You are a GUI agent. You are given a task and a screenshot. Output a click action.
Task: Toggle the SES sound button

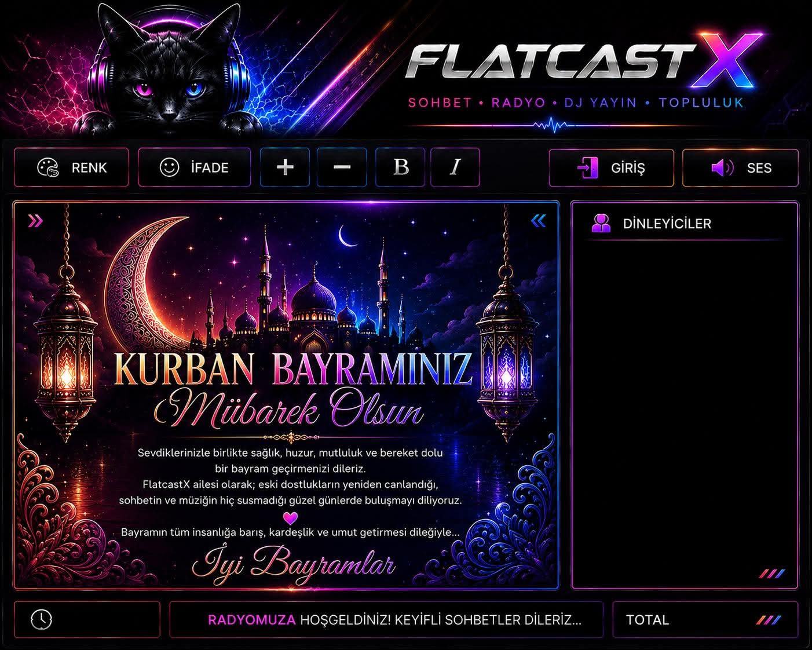[x=740, y=167]
